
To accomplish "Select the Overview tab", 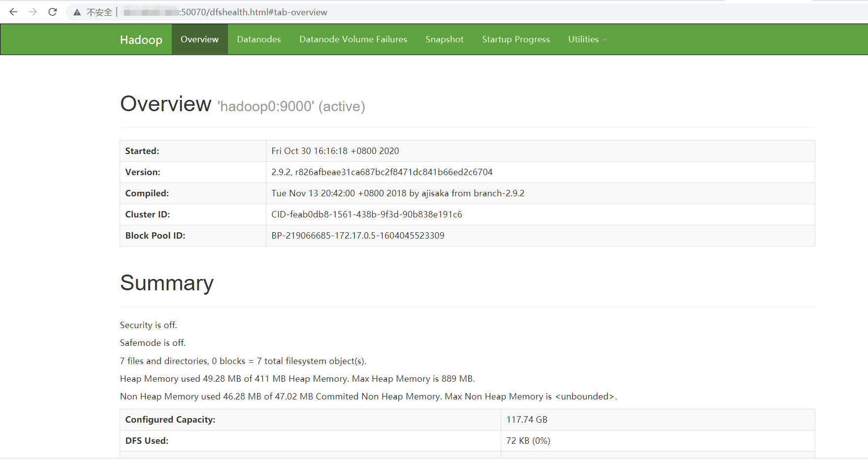I will [199, 39].
